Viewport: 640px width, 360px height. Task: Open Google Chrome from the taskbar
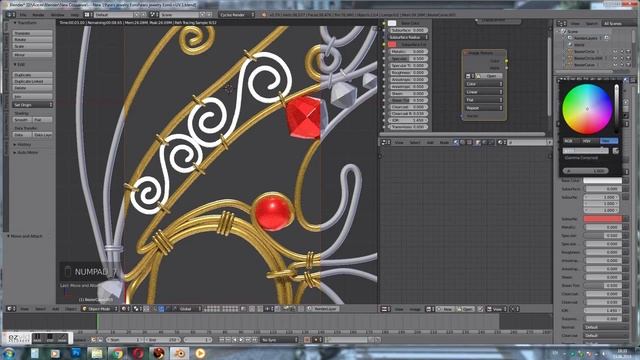click(x=117, y=353)
